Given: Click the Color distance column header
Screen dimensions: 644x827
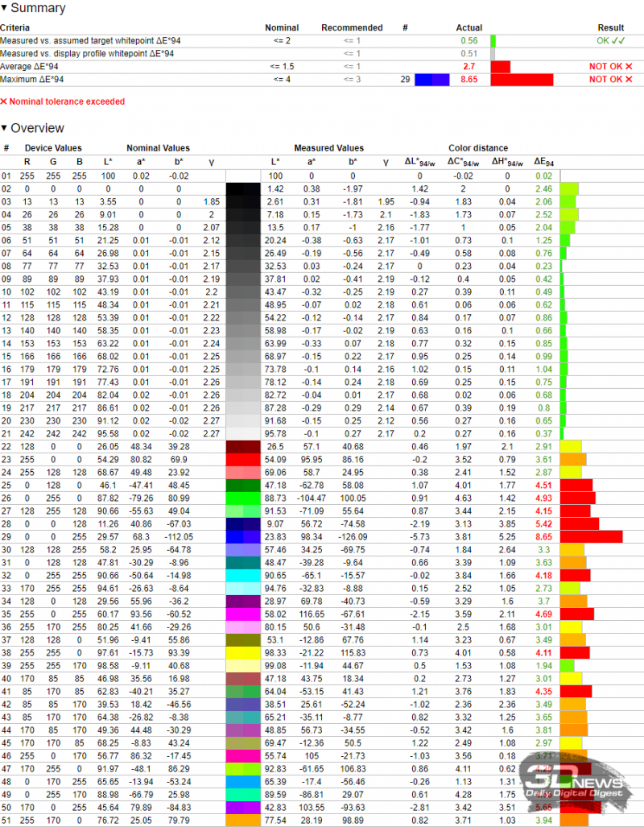Looking at the screenshot, I should 478,148.
